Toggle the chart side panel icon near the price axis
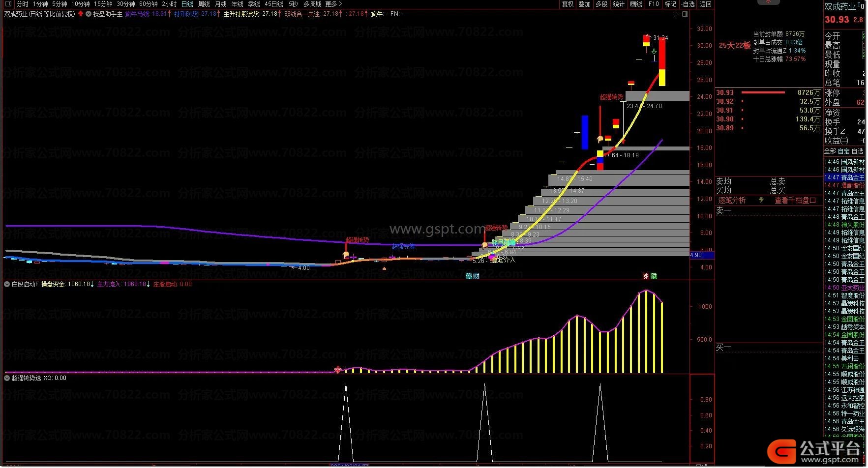 [x=684, y=14]
